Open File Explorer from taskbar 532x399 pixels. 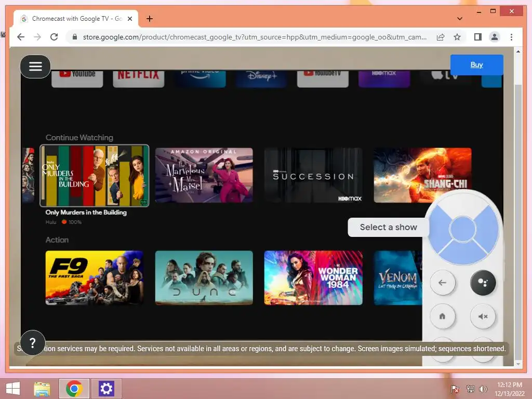42,389
